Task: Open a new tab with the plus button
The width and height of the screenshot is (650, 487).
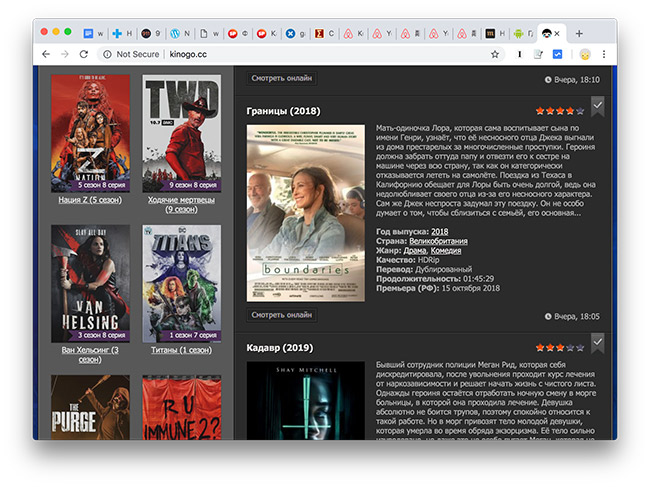Action: point(579,33)
